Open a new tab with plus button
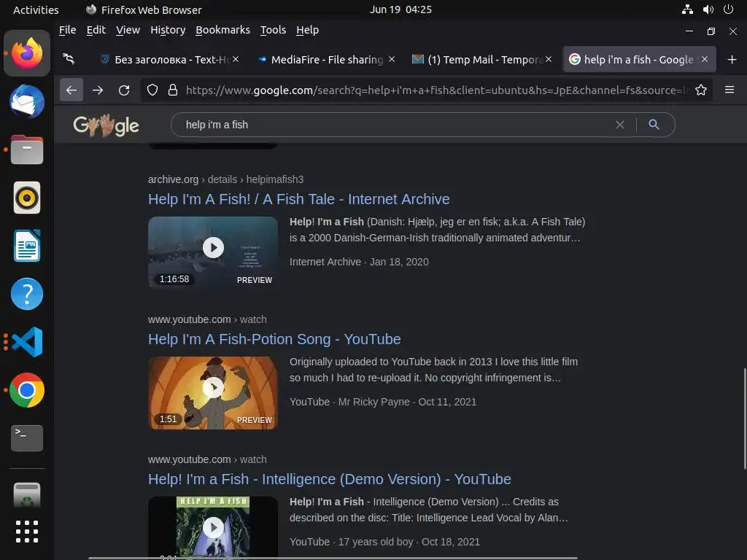The width and height of the screenshot is (747, 560). point(732,60)
